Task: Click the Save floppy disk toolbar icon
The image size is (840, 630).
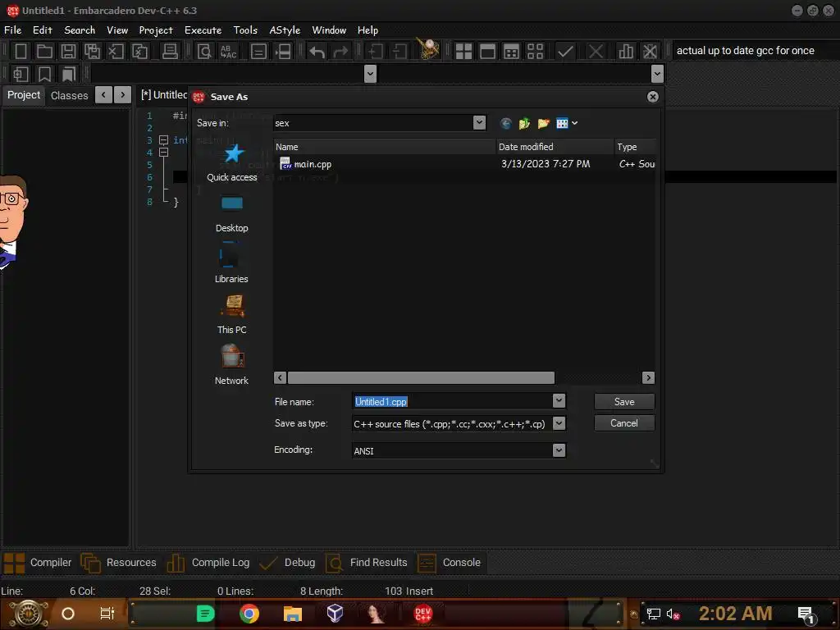Action: click(x=68, y=52)
